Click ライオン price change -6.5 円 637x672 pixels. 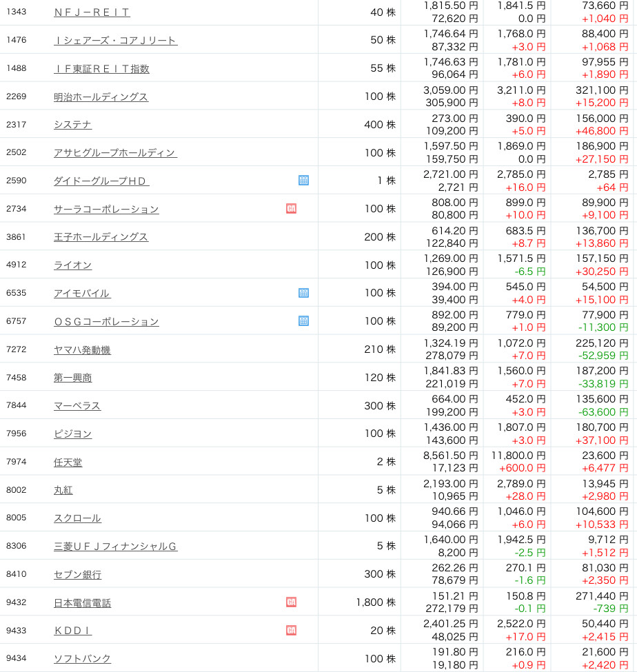(530, 272)
